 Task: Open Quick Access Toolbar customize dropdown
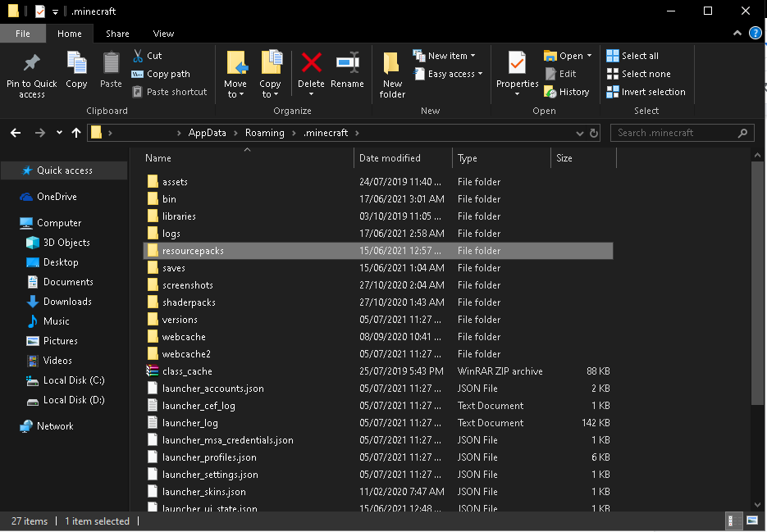(55, 11)
